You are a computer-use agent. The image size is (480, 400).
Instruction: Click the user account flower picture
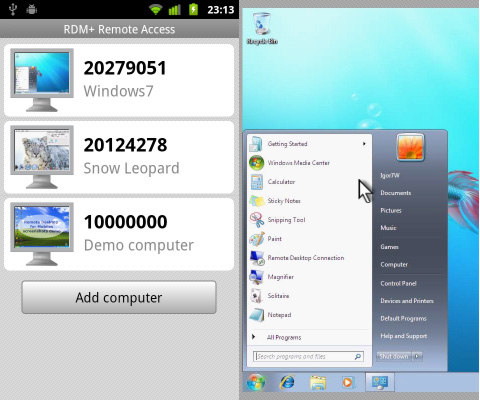[410, 148]
